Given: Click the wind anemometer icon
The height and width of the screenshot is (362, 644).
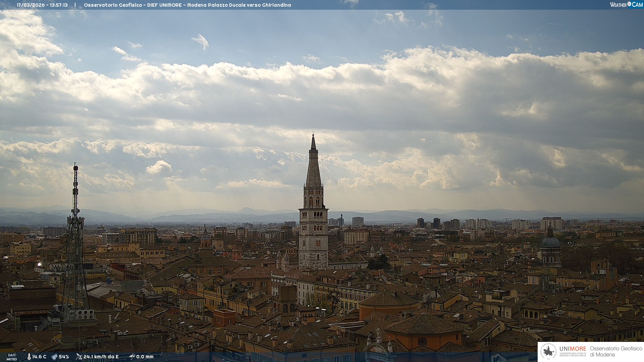Looking at the screenshot, I should point(79,357).
